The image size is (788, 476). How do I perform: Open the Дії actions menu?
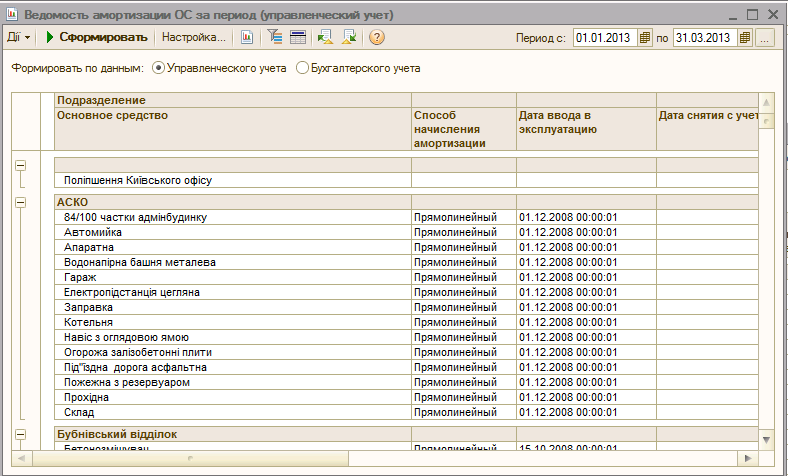pos(19,37)
